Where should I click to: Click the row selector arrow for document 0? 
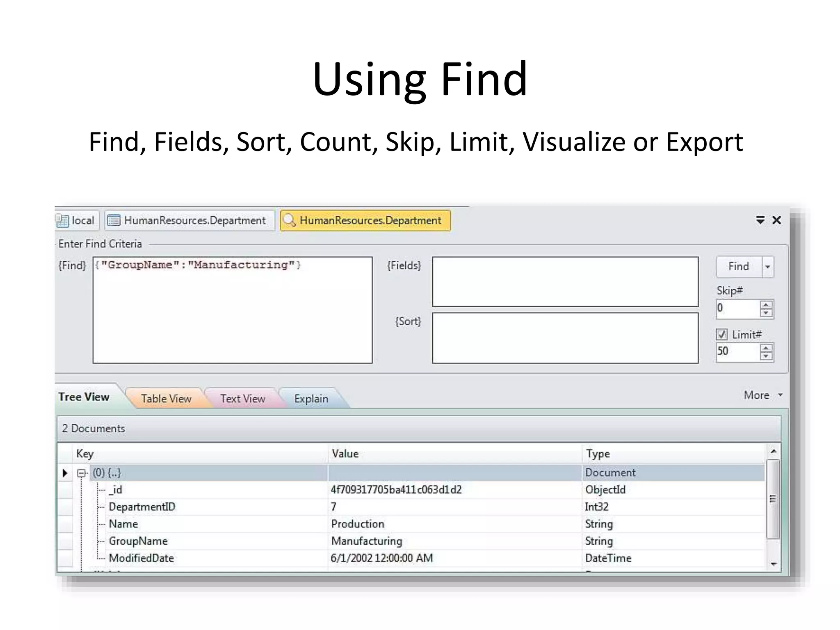[65, 473]
